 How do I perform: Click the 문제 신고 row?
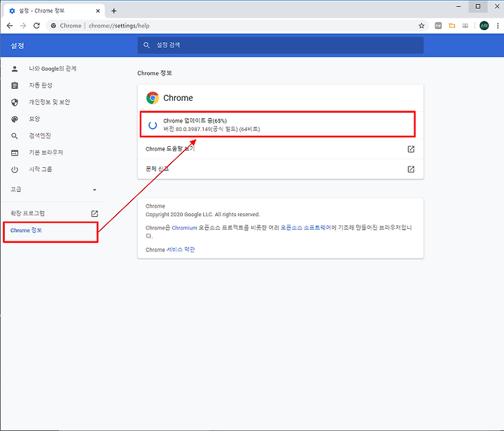[x=280, y=169]
